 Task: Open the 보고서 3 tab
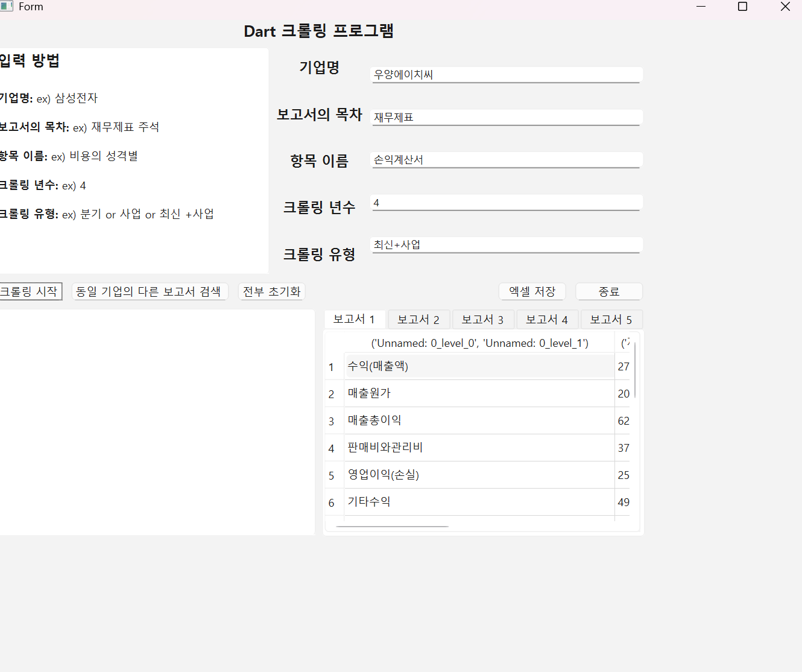[482, 319]
